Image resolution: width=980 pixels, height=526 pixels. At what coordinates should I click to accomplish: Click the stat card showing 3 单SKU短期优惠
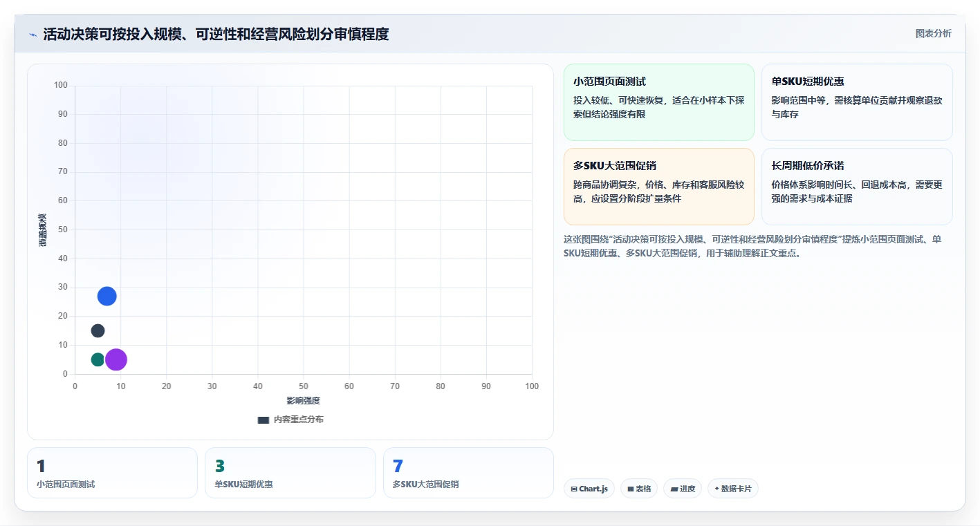(x=290, y=473)
